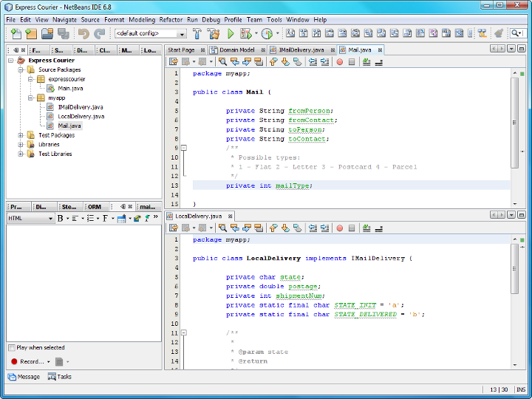Click the Last Edit icon in Mail.java toolbar
Image resolution: width=532 pixels, height=399 pixels.
(x=174, y=62)
